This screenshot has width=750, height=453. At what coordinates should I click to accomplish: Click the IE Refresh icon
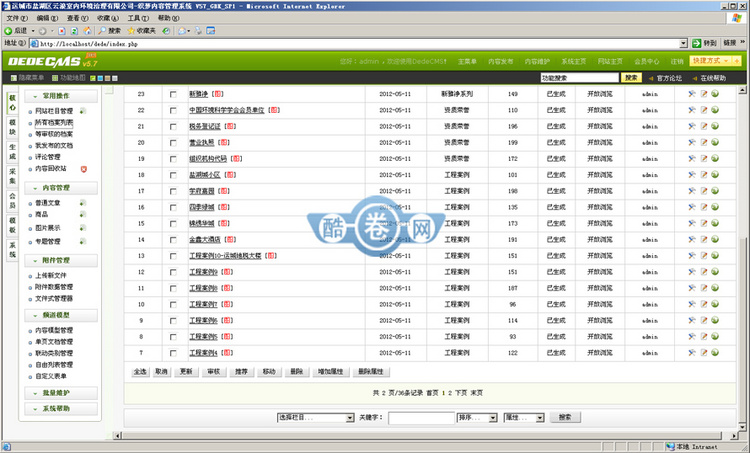pyautogui.click(x=74, y=31)
